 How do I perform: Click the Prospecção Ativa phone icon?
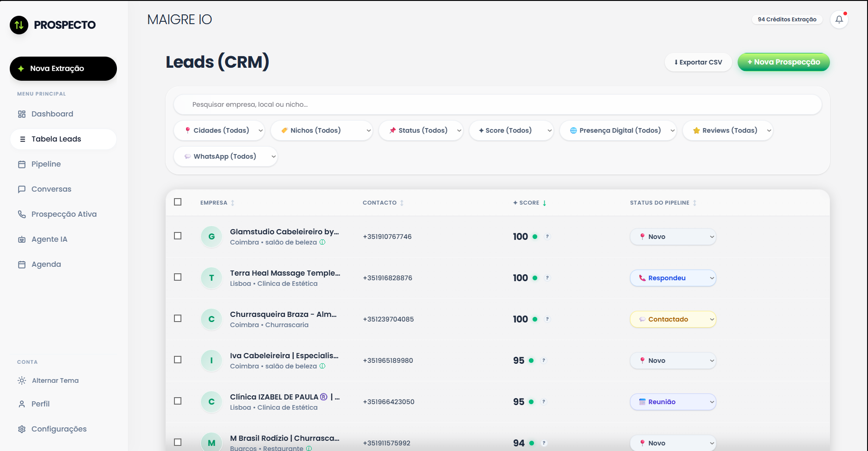coord(22,214)
